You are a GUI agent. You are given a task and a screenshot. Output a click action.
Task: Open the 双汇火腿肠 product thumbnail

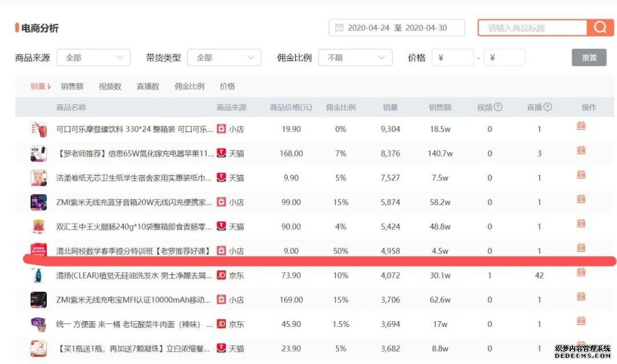pos(39,227)
